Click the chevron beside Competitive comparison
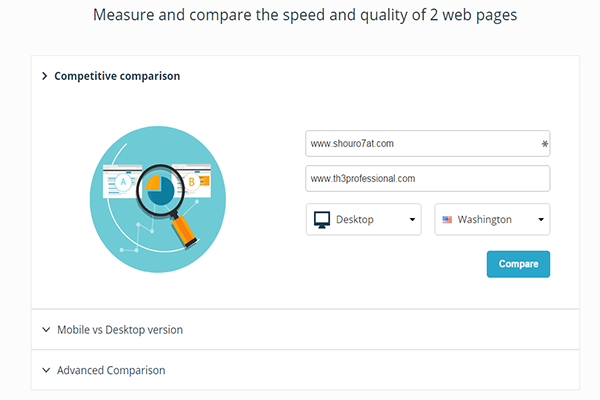The height and width of the screenshot is (400, 600). pos(45,76)
